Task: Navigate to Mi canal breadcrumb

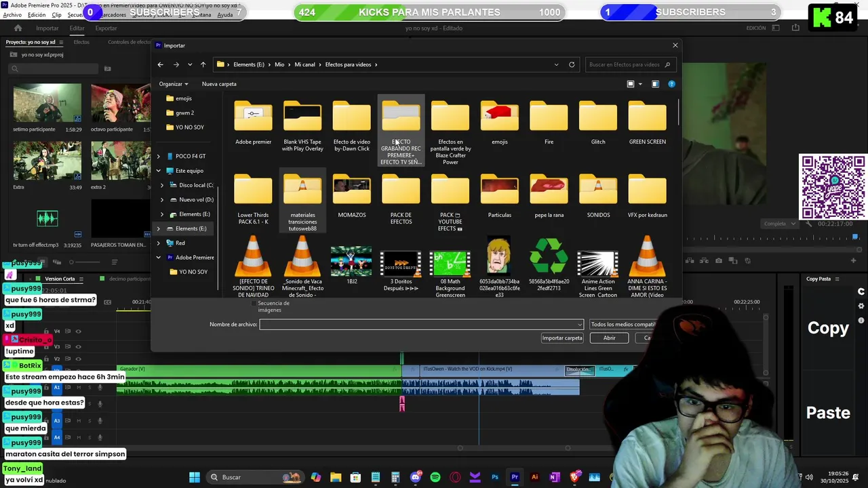Action: pos(304,64)
